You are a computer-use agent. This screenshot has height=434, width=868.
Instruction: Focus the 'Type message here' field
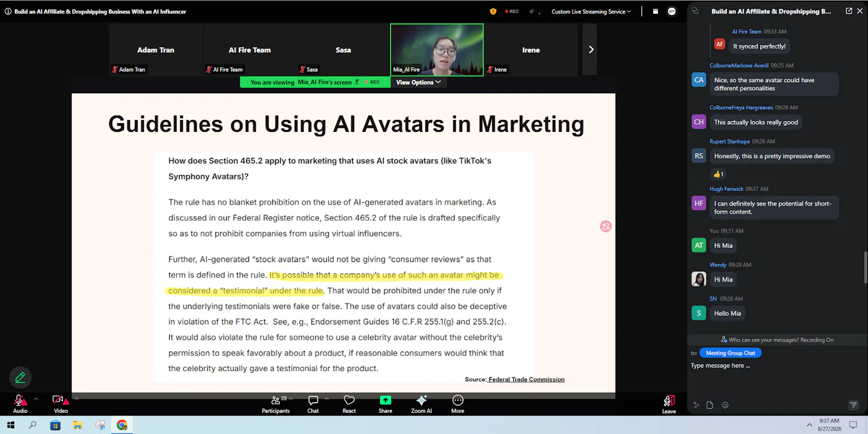point(770,366)
